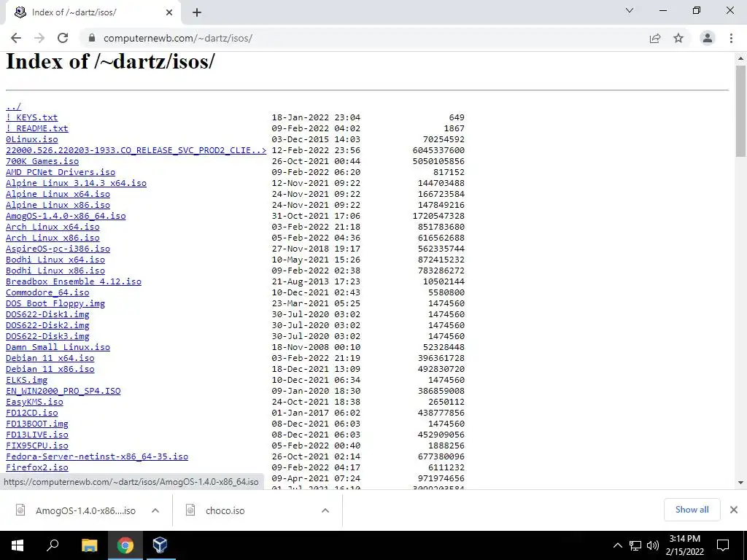
Task: Download Alpine_Linux_x64.iso
Action: (x=58, y=194)
